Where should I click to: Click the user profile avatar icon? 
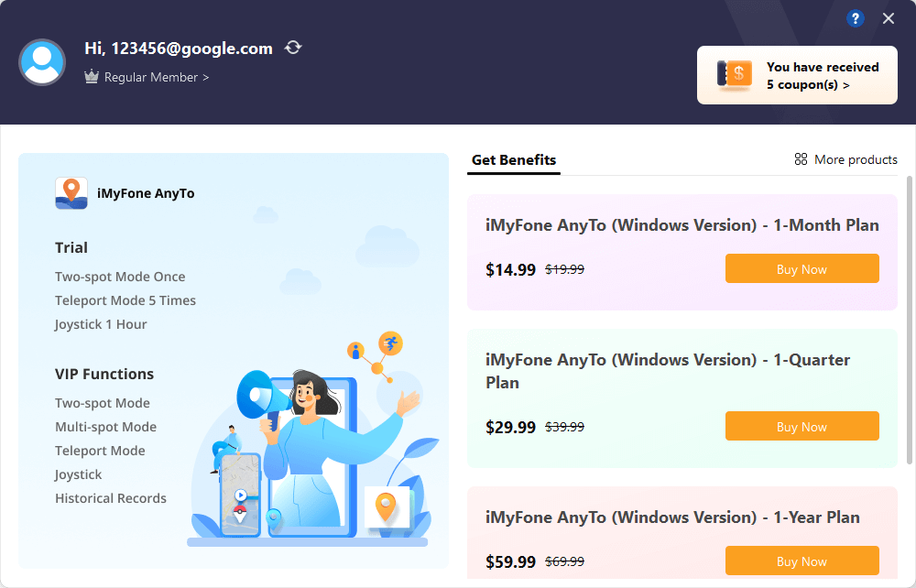click(x=42, y=62)
